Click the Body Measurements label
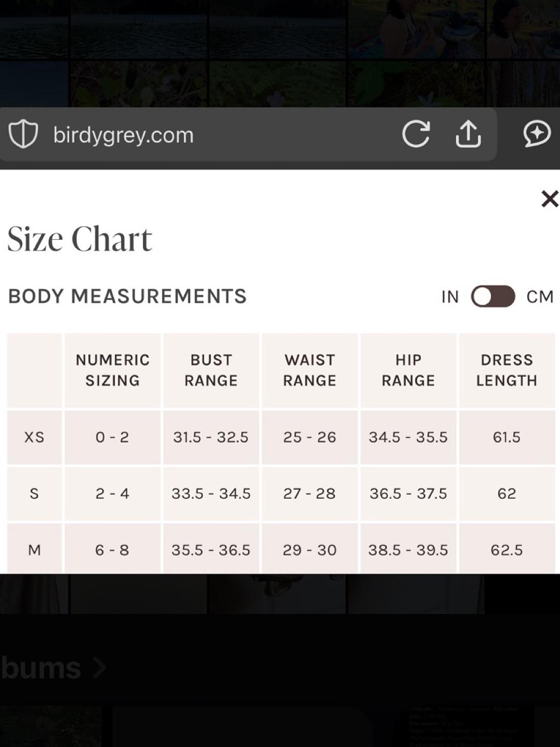 coord(128,296)
